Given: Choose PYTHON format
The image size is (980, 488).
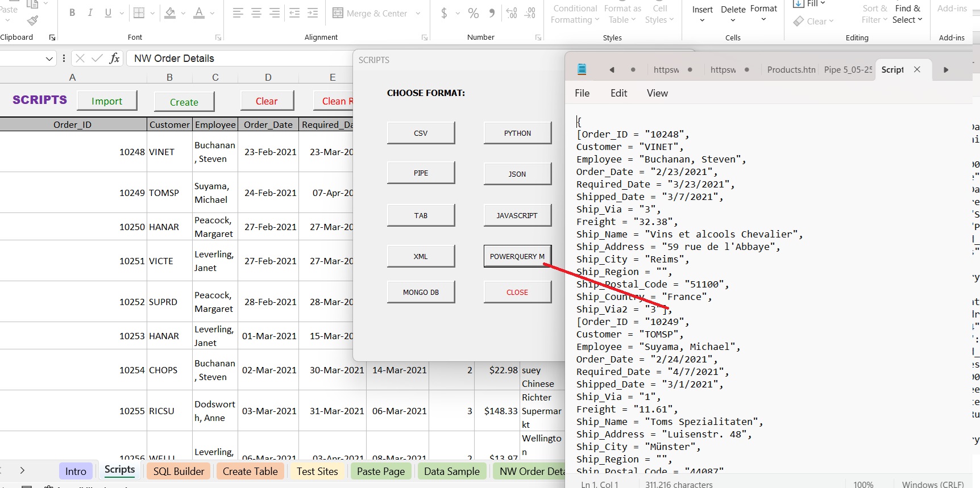Looking at the screenshot, I should tap(517, 133).
